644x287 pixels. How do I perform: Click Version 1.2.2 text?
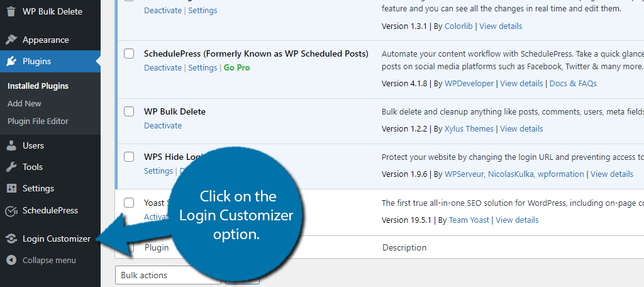pos(404,128)
